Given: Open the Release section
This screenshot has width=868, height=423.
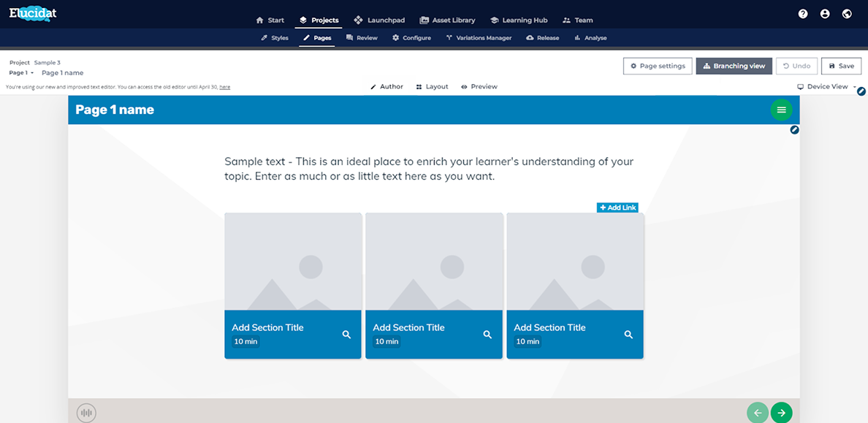Looking at the screenshot, I should tap(542, 38).
